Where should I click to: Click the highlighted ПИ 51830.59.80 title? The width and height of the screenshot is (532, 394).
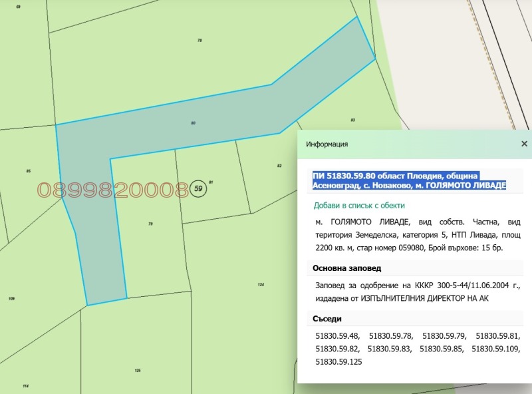409,180
